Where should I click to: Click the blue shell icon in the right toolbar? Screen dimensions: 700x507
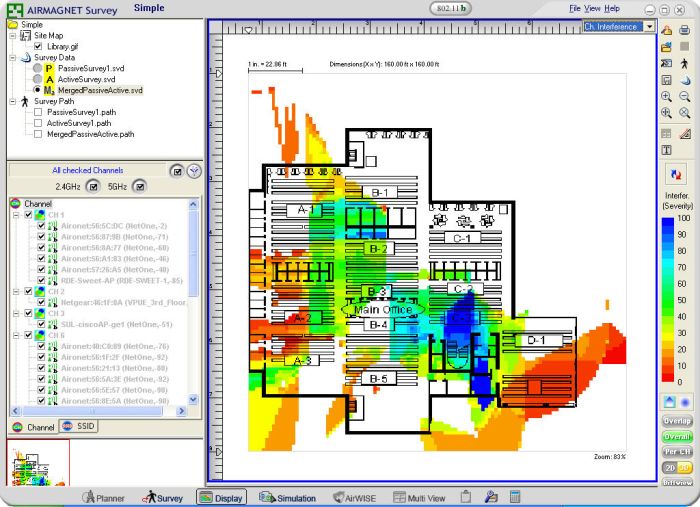(x=684, y=80)
